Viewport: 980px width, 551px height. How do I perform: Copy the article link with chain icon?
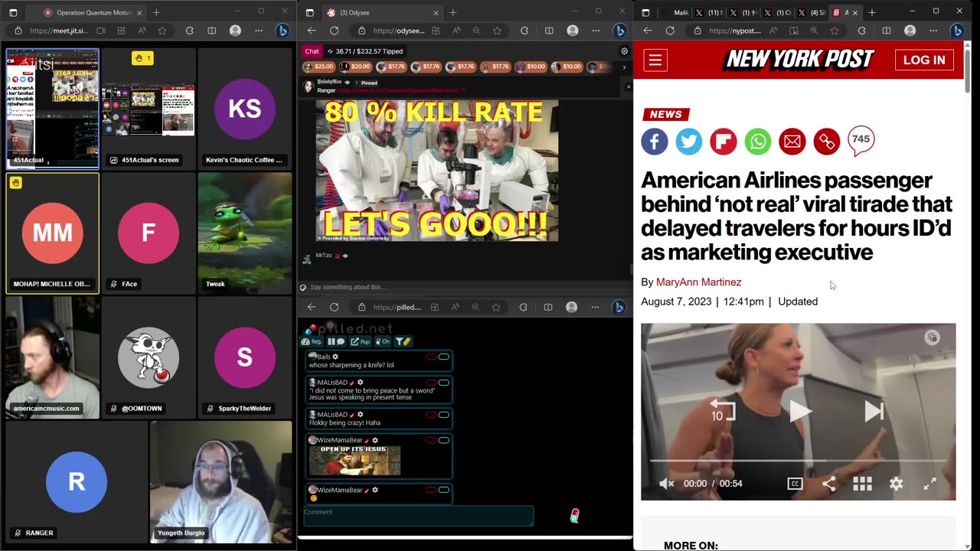827,142
